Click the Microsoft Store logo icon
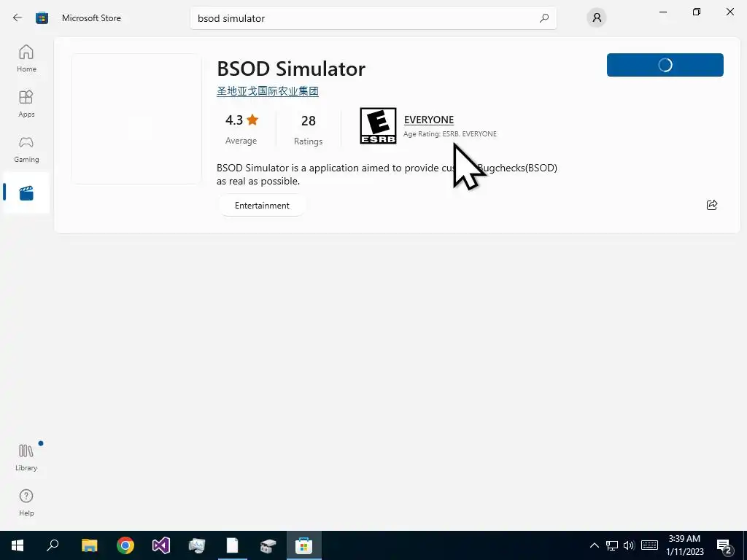This screenshot has height=560, width=747. 42,18
